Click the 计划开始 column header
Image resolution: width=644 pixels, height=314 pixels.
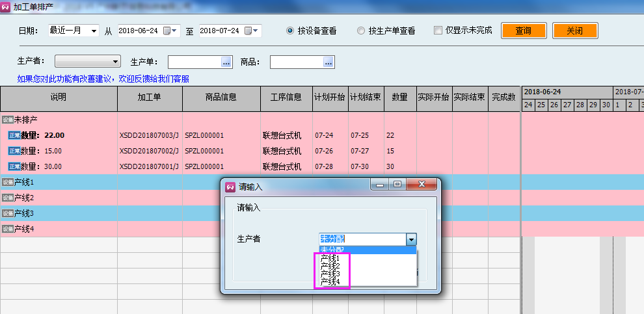click(330, 98)
